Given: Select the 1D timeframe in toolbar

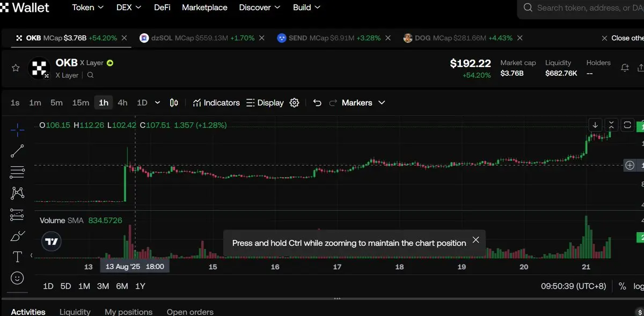Looking at the screenshot, I should click(x=142, y=102).
